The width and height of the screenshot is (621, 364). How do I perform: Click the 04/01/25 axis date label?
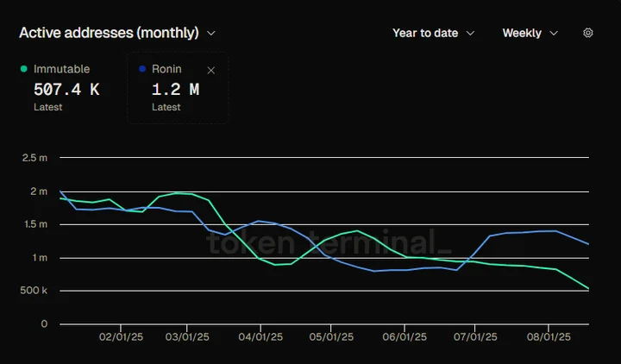click(x=260, y=337)
